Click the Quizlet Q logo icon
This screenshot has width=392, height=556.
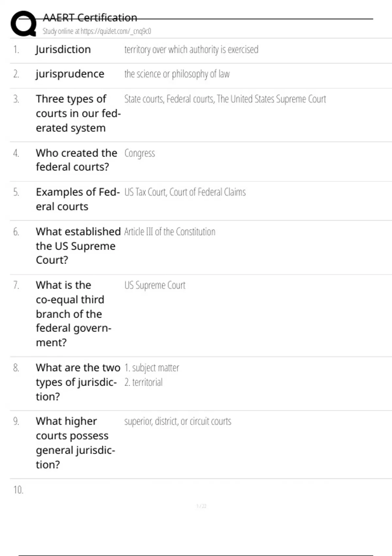24,24
